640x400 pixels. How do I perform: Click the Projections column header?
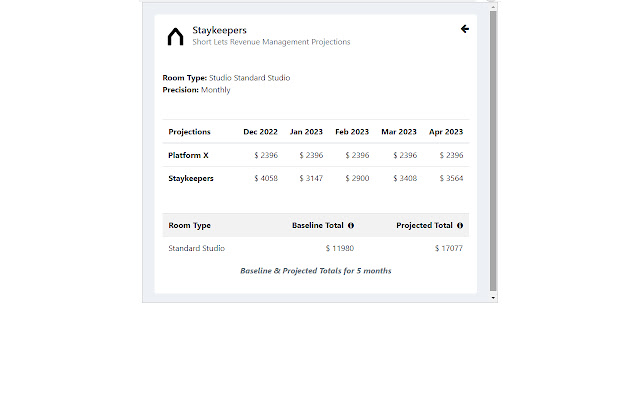pyautogui.click(x=189, y=132)
